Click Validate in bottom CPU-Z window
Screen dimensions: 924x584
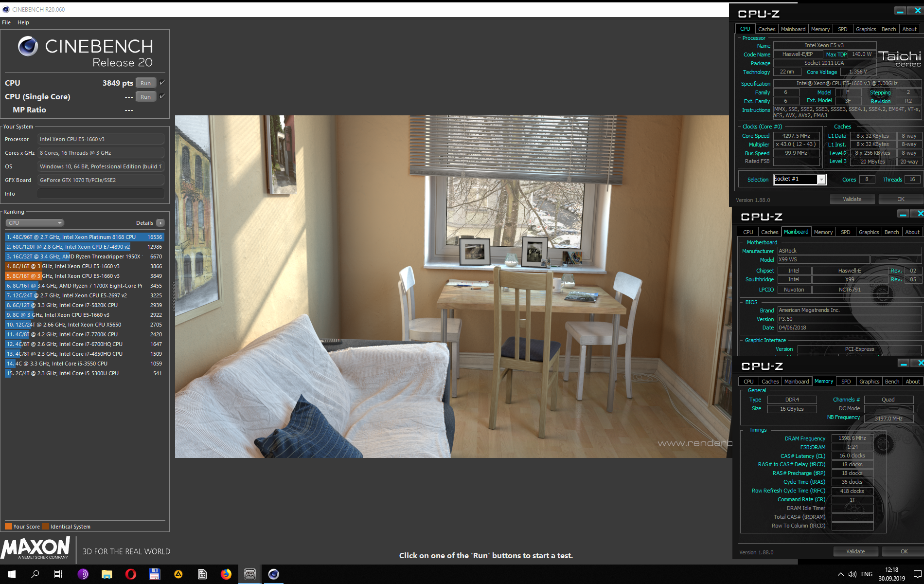pyautogui.click(x=855, y=551)
